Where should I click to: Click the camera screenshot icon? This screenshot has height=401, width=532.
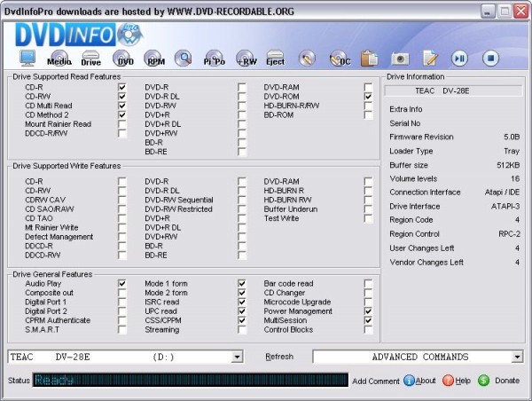click(x=401, y=59)
